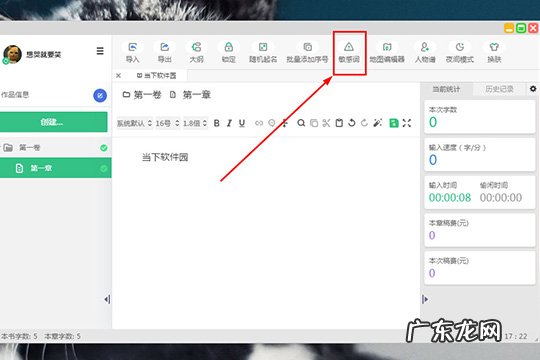Screen dimensions: 540x360
Task: Edit 作品信息 with the blue pencil button
Action: 100,95
